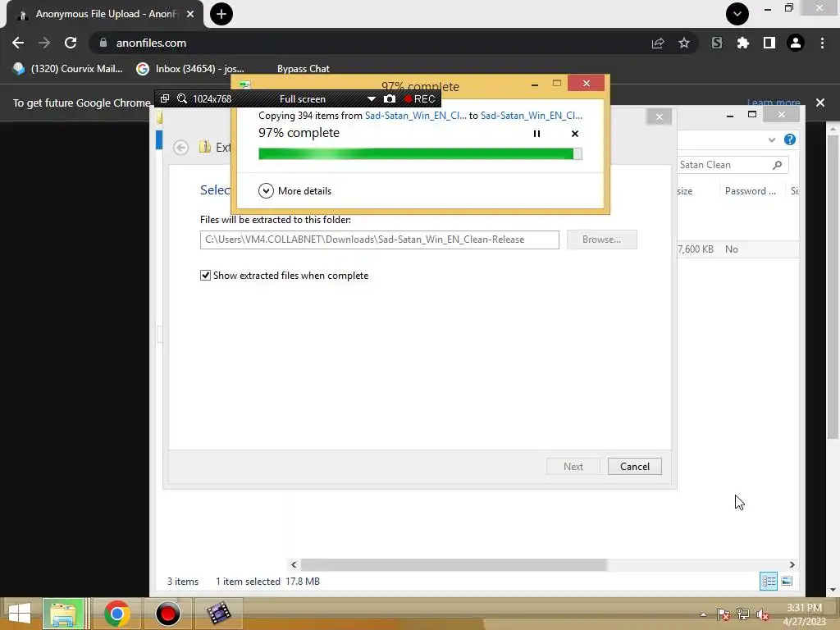The height and width of the screenshot is (630, 840).
Task: Click the Browse... button
Action: click(x=601, y=240)
